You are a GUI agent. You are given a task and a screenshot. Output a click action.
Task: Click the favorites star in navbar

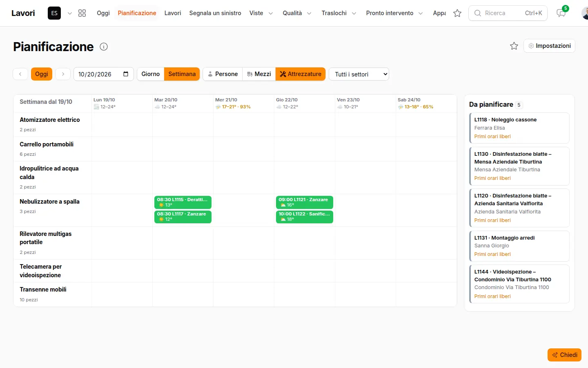pos(457,13)
